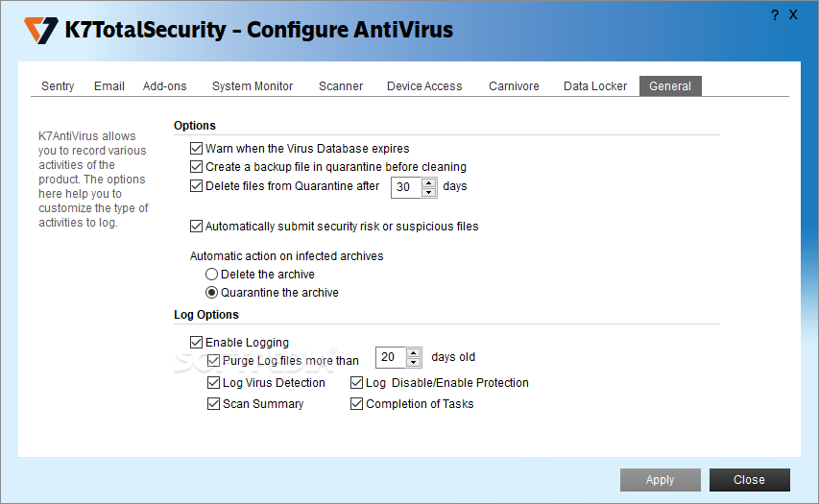Viewport: 819px width, 504px height.
Task: Toggle Warn when Virus Database expires
Action: click(197, 149)
